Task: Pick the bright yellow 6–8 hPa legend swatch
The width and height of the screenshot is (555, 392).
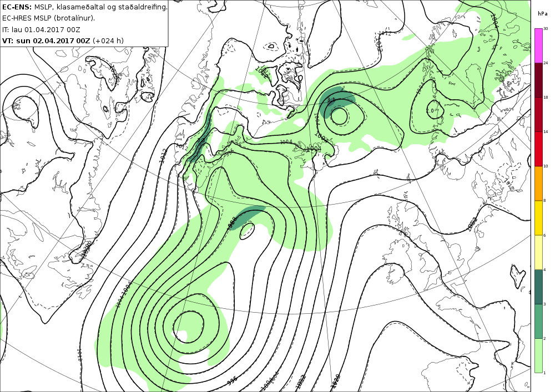Action: (x=538, y=218)
